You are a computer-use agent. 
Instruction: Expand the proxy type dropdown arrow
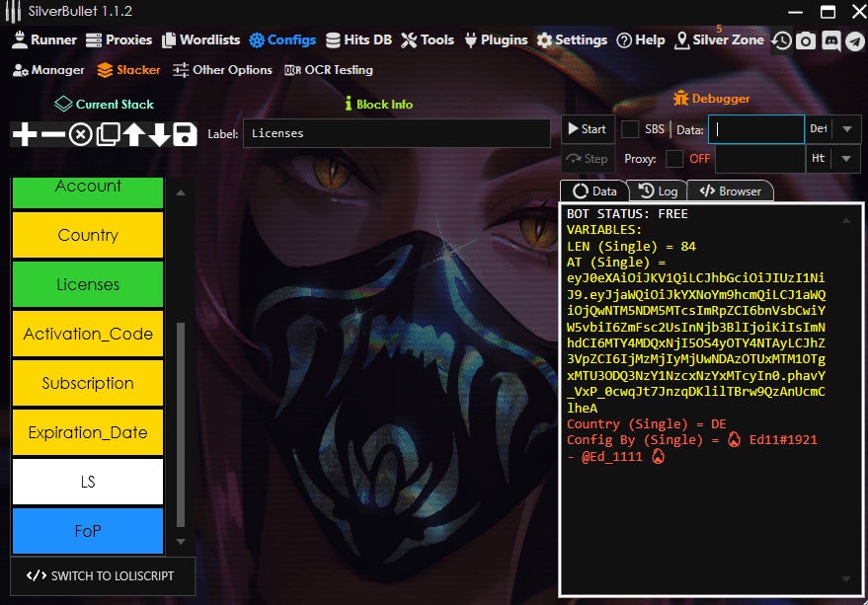pos(846,159)
